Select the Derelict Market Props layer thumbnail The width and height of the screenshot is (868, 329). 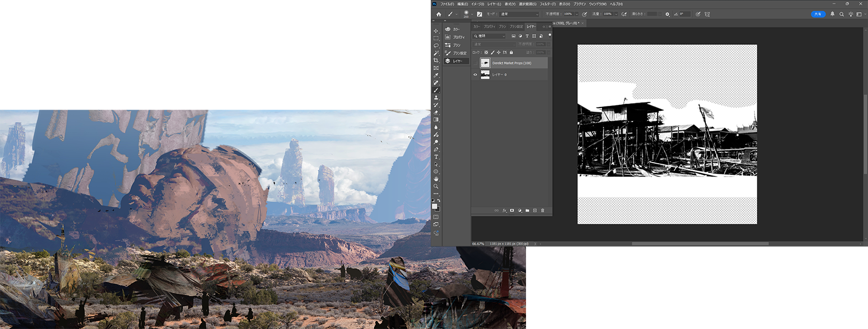tap(485, 63)
